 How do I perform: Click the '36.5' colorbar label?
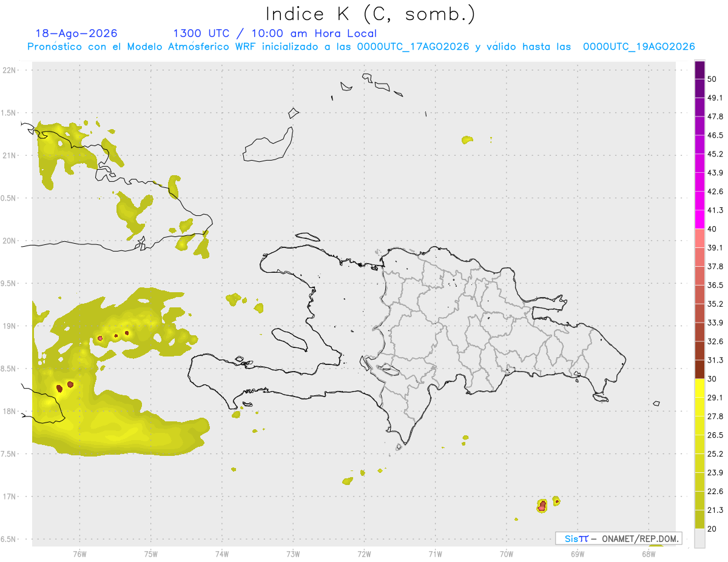715,285
